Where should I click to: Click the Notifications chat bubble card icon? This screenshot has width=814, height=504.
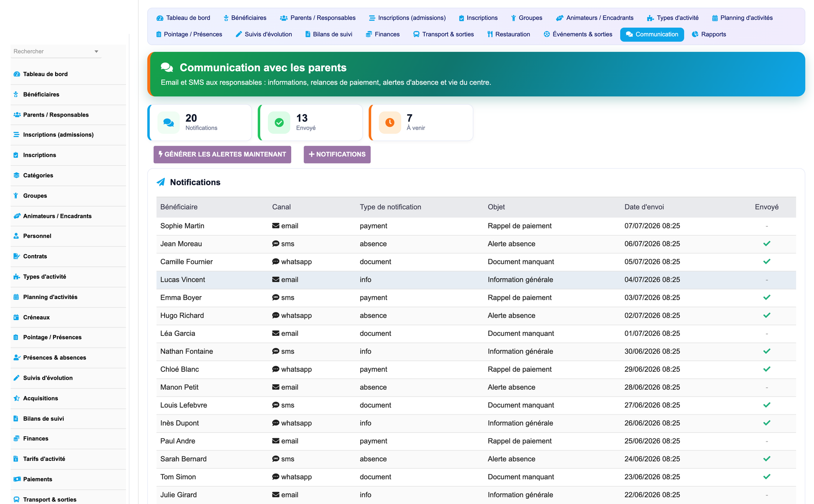click(x=169, y=123)
